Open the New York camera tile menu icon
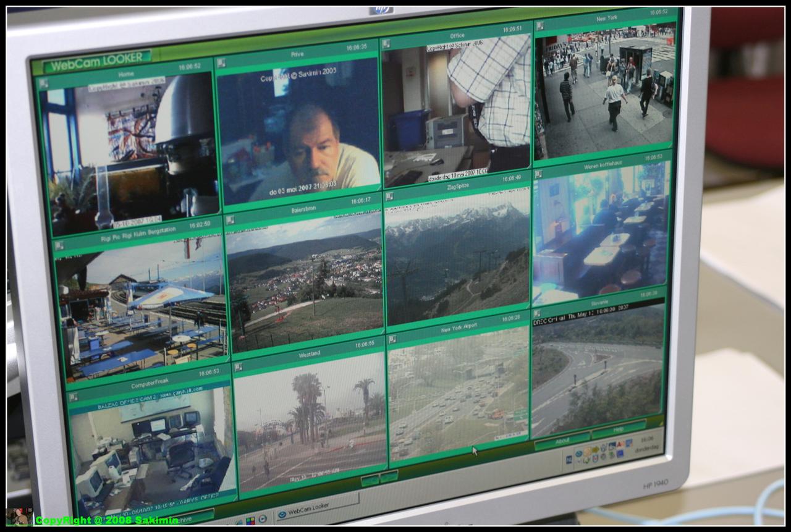This screenshot has height=532, width=791. click(539, 27)
